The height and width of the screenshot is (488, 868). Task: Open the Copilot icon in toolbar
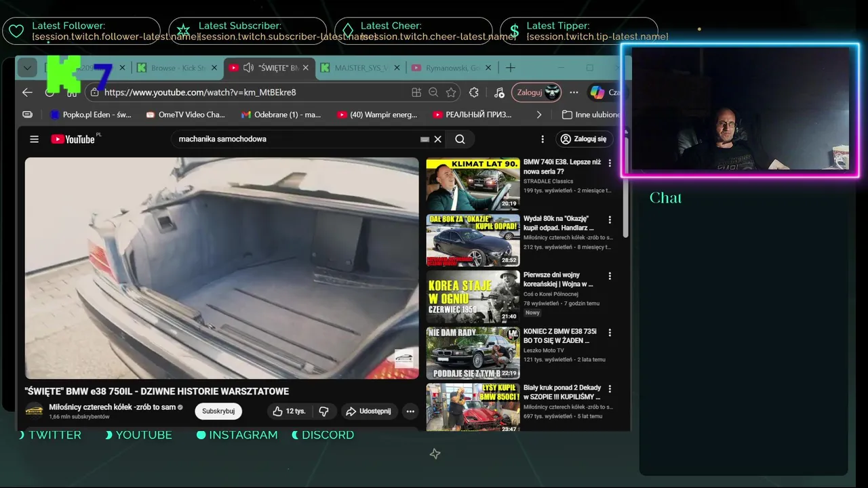click(597, 93)
